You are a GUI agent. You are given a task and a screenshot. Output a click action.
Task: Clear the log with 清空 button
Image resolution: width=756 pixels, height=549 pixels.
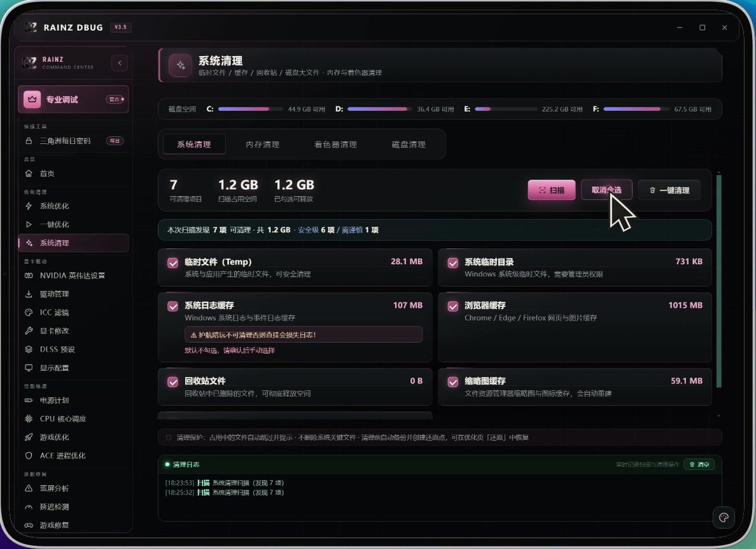point(699,465)
